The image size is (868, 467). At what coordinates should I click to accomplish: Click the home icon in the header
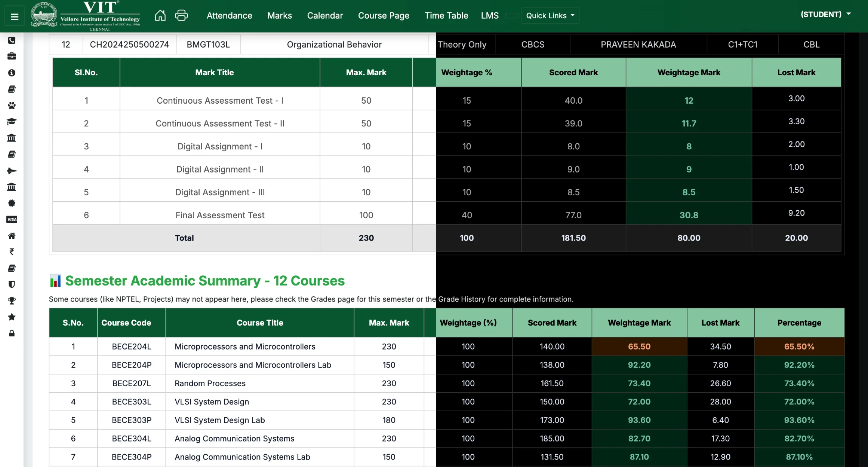[x=160, y=15]
